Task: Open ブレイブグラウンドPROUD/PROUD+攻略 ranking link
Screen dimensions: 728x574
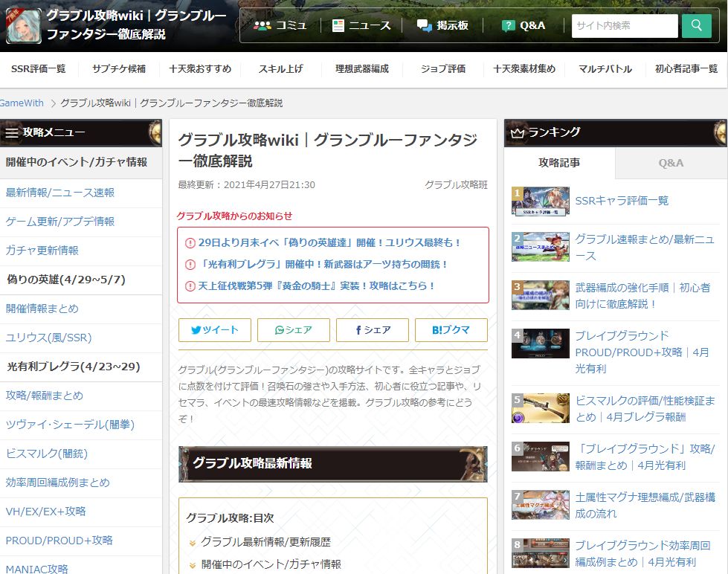Action: click(x=642, y=352)
